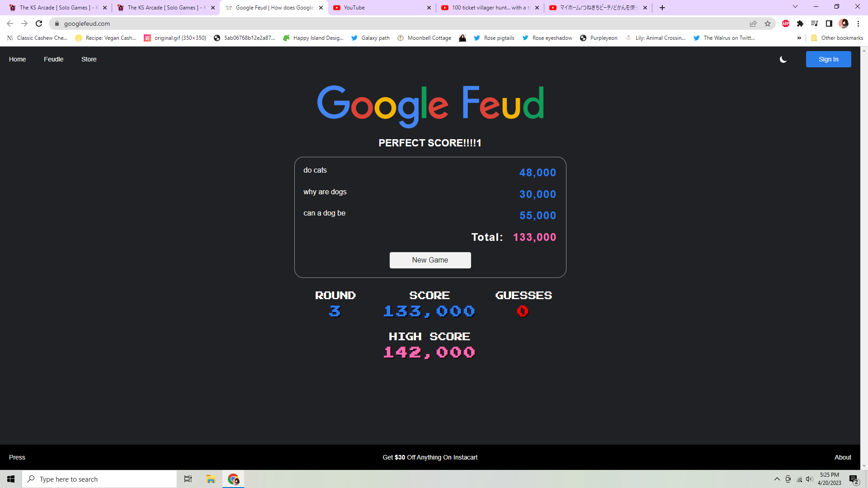
Task: Open the Rose eyeshadow bookmark
Action: point(547,38)
